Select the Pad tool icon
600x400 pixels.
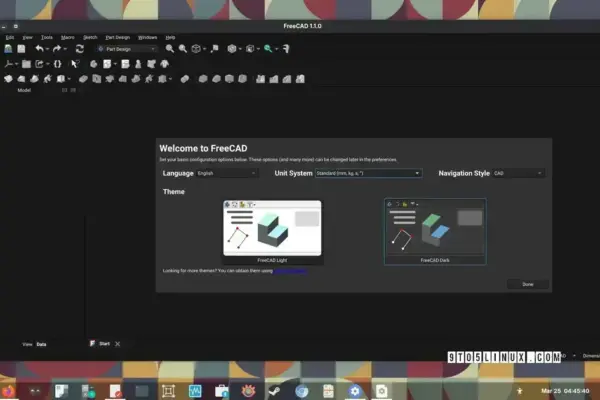point(8,79)
